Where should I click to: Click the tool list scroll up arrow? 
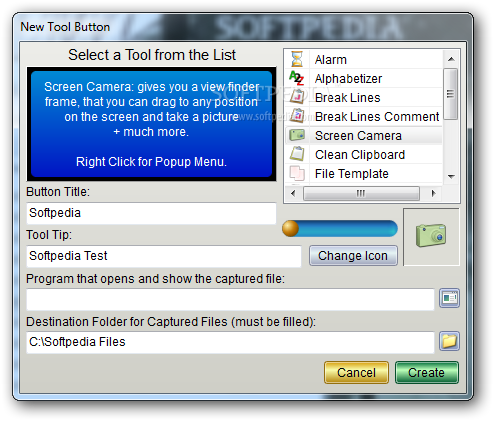pyautogui.click(x=451, y=59)
